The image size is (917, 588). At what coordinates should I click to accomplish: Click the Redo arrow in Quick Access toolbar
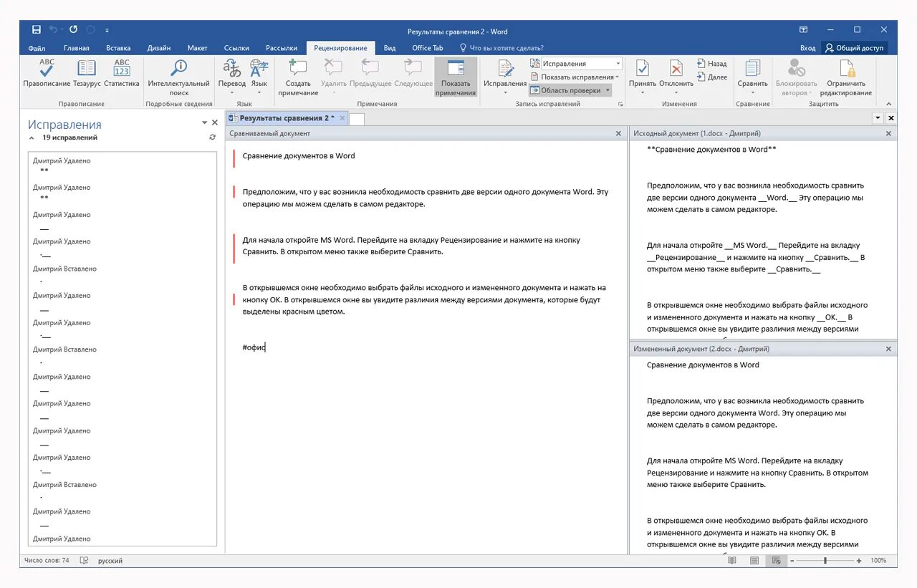point(73,30)
